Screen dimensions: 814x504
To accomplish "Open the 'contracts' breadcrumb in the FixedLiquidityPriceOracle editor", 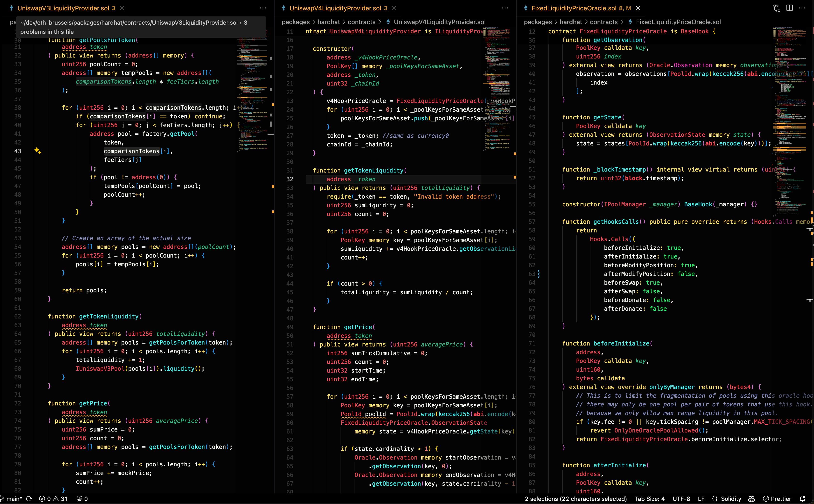I will point(603,22).
